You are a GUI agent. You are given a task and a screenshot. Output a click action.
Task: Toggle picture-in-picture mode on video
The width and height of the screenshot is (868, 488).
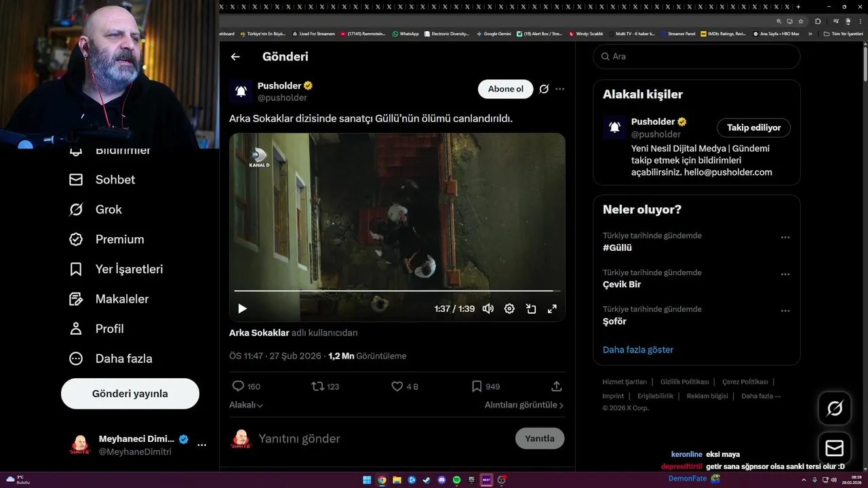click(x=531, y=308)
